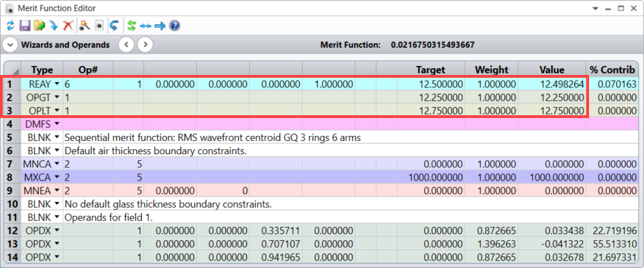
Task: Click weight 1.396263 in row 13
Action: tap(491, 244)
